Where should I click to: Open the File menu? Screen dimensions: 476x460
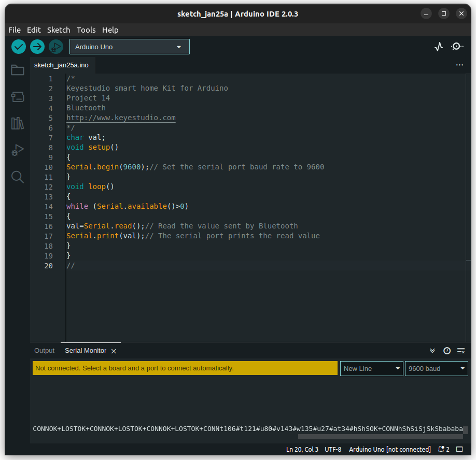coord(15,30)
